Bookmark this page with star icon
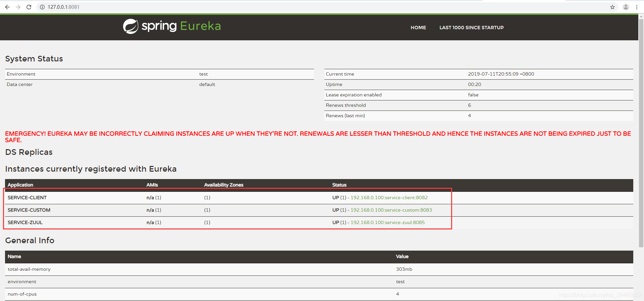The width and height of the screenshot is (644, 301). pyautogui.click(x=612, y=7)
